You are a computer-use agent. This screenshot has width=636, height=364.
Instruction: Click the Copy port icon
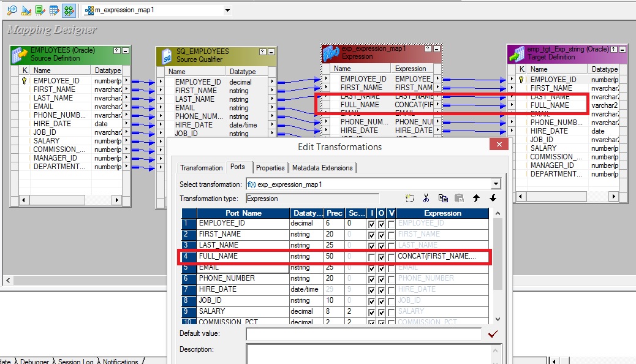443,198
